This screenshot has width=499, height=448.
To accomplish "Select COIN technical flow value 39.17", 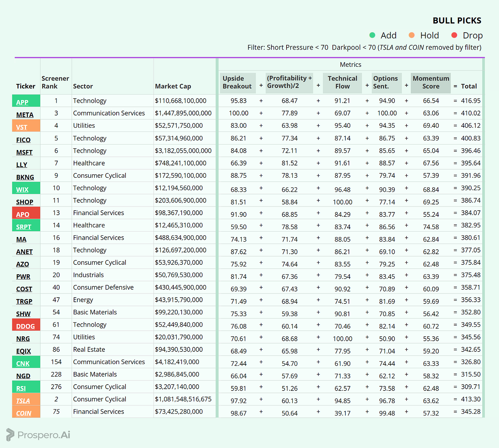I will (342, 413).
